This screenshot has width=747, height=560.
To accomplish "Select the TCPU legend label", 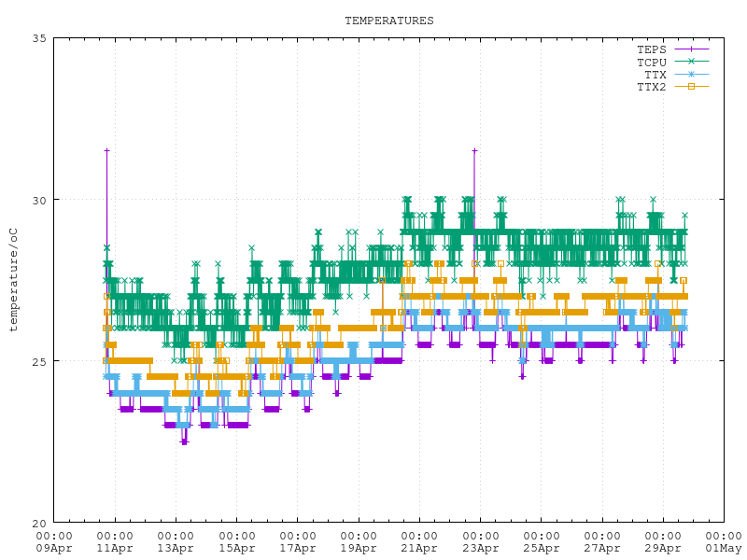I will (652, 62).
